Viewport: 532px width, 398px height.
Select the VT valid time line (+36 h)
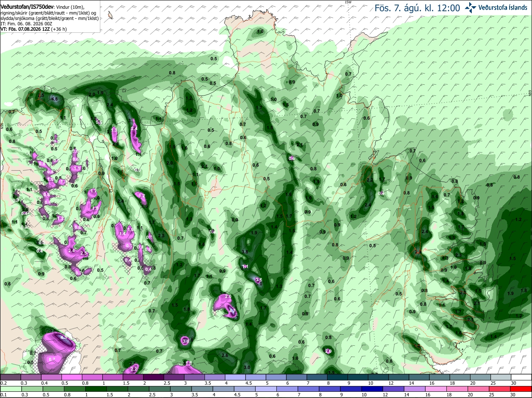click(x=34, y=29)
